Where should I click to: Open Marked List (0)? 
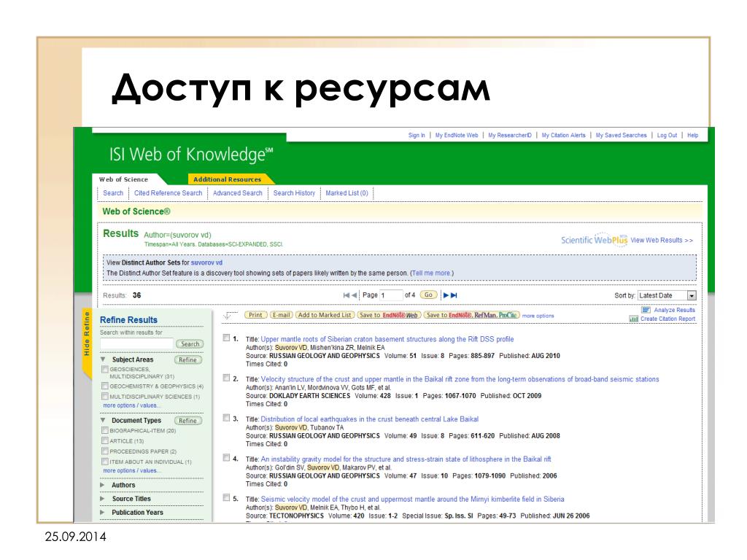[x=347, y=192]
